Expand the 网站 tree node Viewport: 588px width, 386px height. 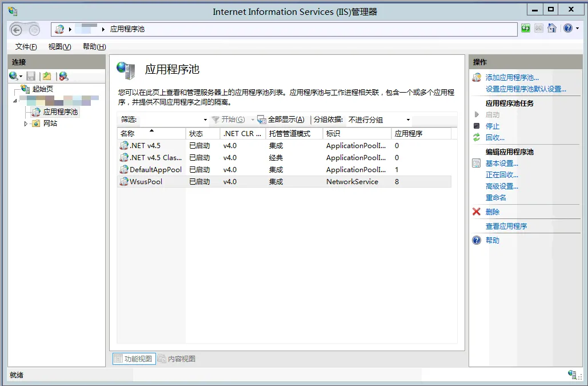(26, 124)
